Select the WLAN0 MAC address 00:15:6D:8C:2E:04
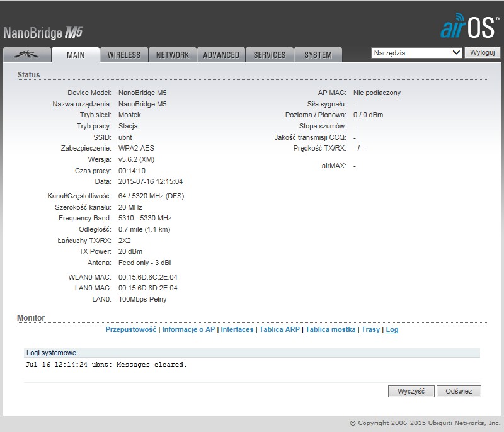 [x=148, y=277]
